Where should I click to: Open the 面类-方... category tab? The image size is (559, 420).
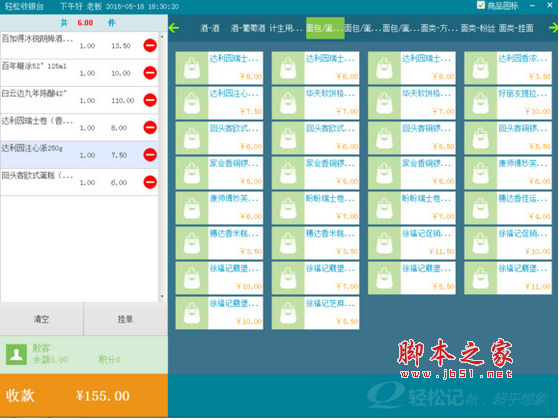[x=439, y=28]
